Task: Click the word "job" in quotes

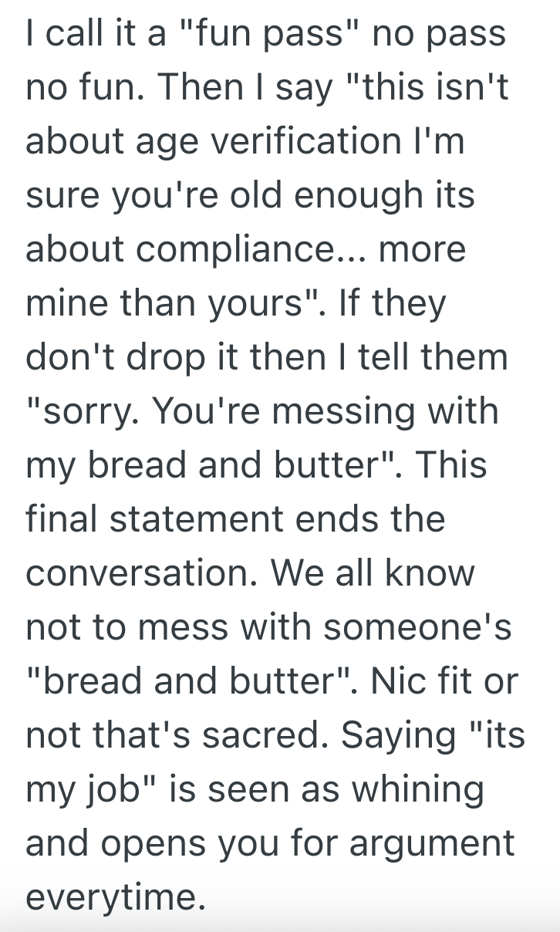Action: pyautogui.click(x=112, y=790)
